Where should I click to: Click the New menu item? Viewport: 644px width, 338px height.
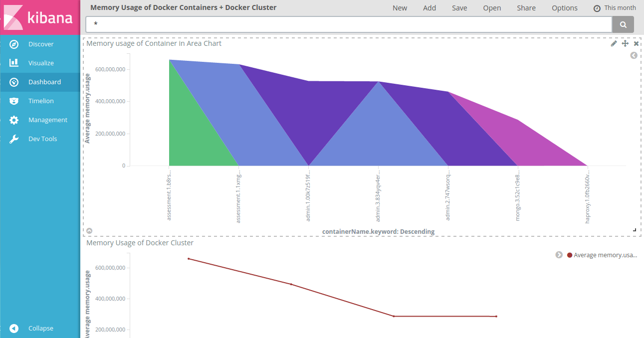coord(400,8)
